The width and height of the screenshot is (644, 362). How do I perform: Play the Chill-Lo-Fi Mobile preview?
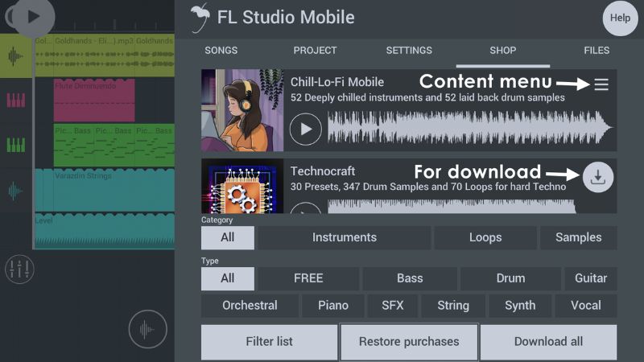pyautogui.click(x=306, y=130)
